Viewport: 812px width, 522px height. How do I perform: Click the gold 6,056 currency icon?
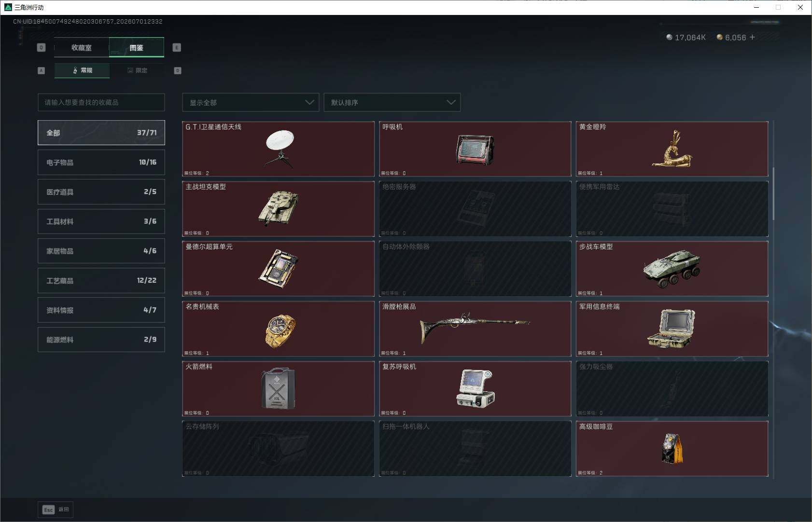click(x=720, y=37)
